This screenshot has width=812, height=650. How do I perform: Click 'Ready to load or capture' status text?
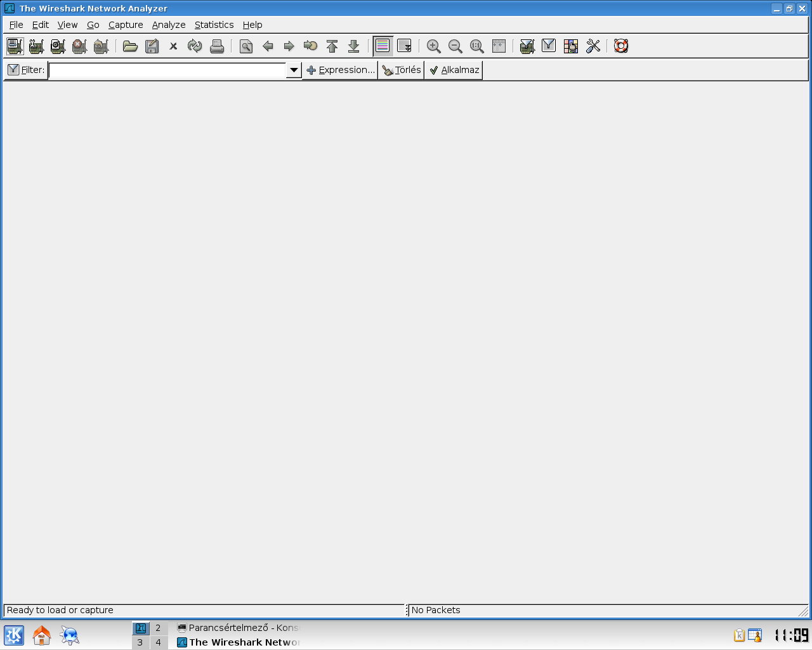click(60, 610)
